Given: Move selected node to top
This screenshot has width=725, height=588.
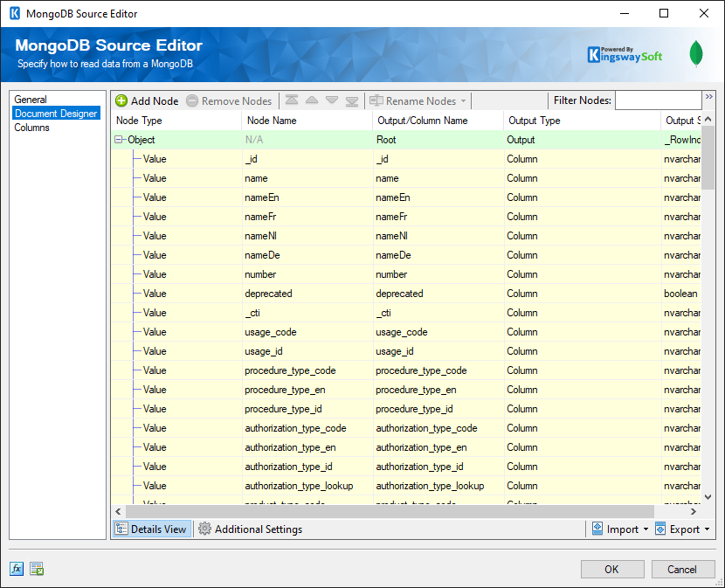Looking at the screenshot, I should pos(291,100).
